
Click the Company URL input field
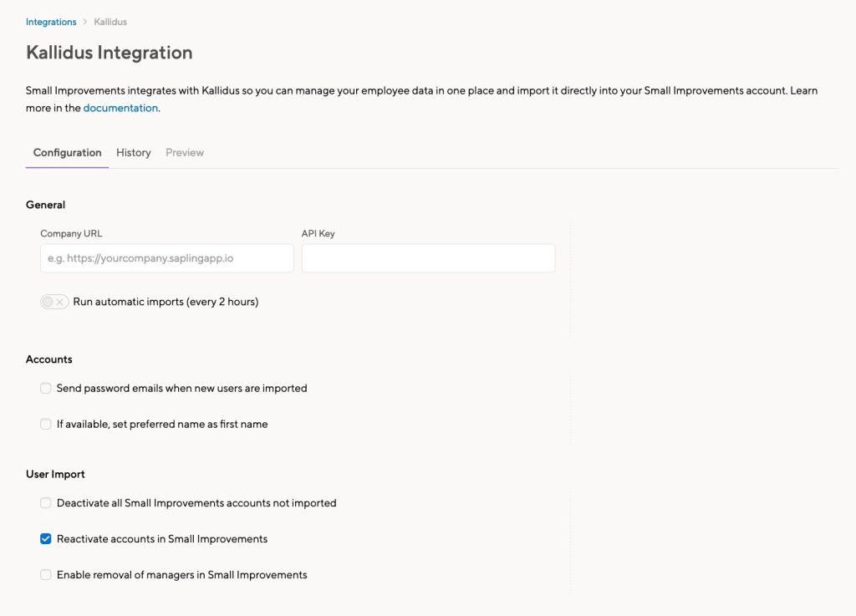click(167, 258)
